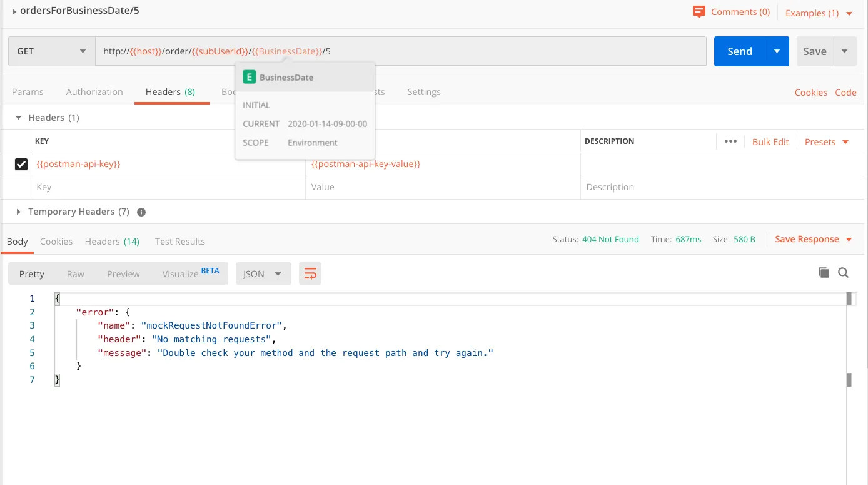Click the CURRENT value 2020-01-14-09-00-00

tap(327, 124)
